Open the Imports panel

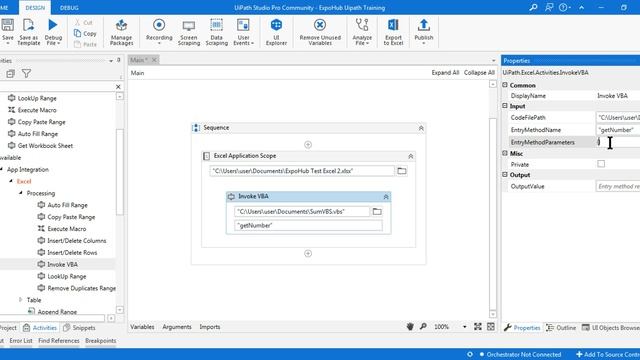tap(210, 327)
